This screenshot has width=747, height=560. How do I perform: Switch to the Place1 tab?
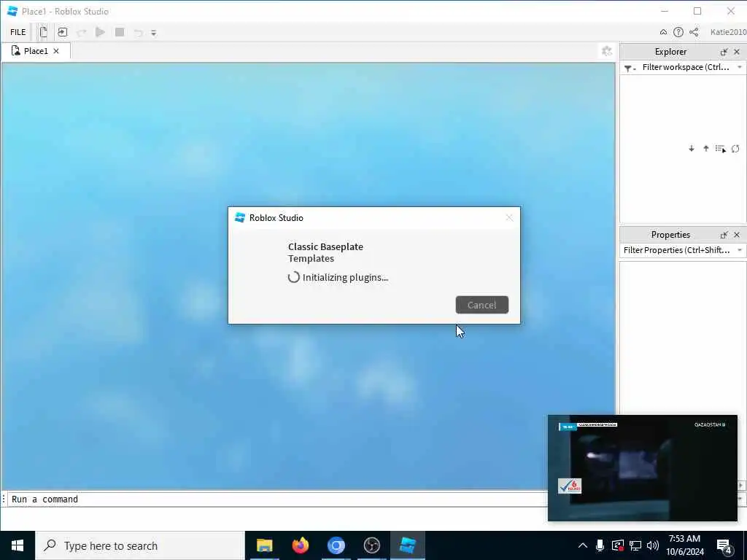pos(36,51)
